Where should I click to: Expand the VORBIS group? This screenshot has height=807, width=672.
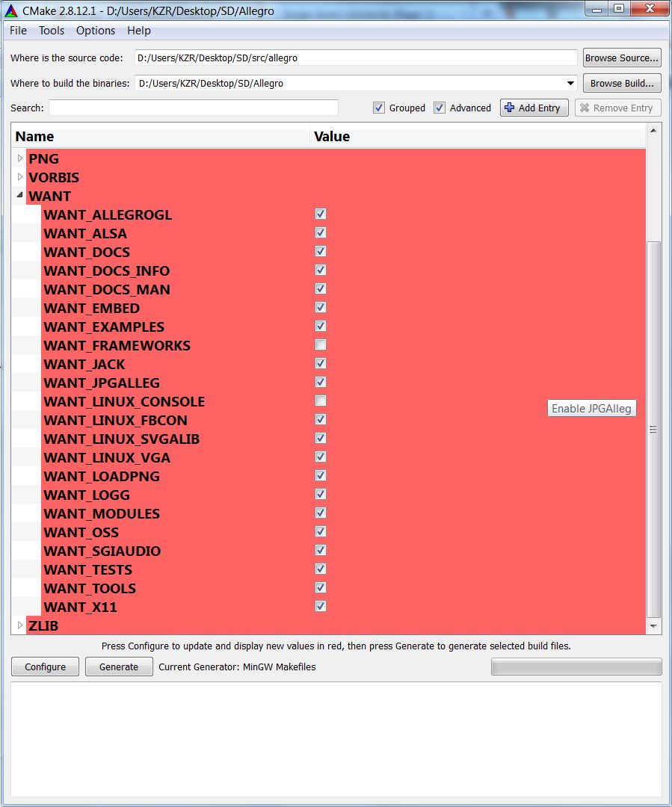click(19, 177)
